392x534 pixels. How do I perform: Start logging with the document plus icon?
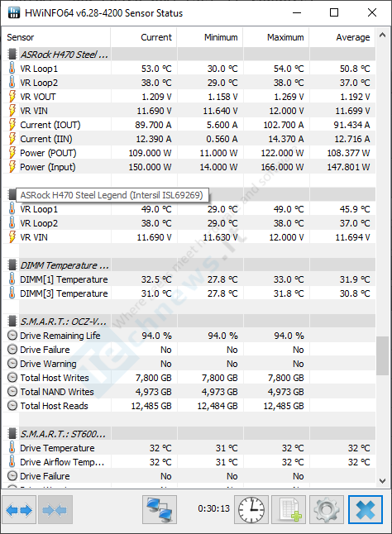(x=289, y=510)
